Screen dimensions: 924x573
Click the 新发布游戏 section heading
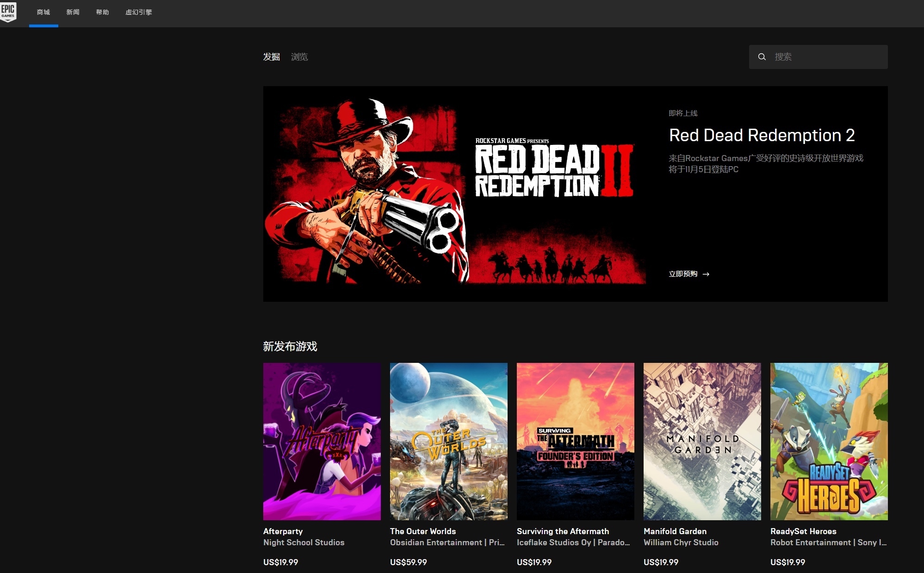pyautogui.click(x=290, y=346)
